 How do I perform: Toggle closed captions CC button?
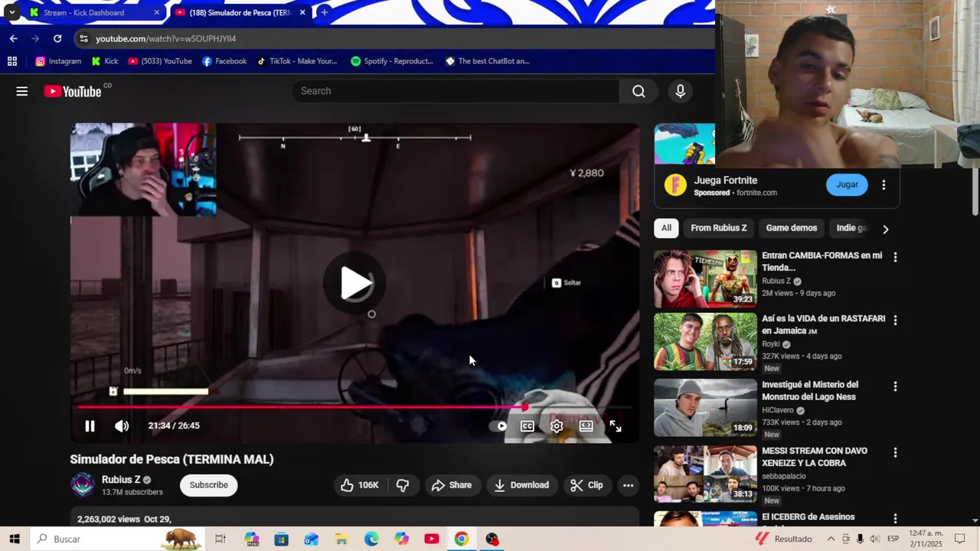(528, 426)
